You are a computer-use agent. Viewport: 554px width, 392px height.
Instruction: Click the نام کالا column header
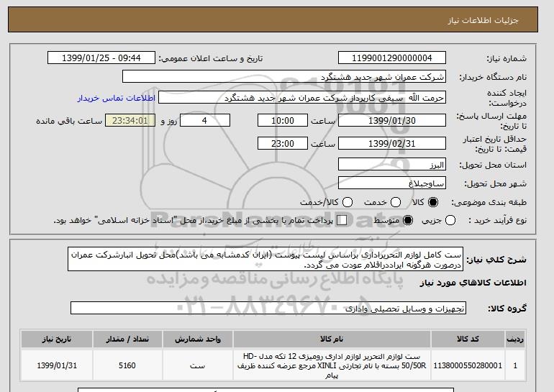click(x=332, y=339)
